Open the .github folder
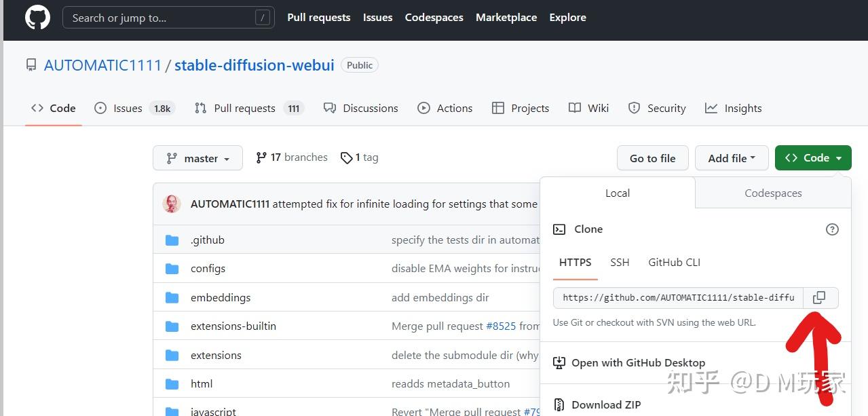 207,240
